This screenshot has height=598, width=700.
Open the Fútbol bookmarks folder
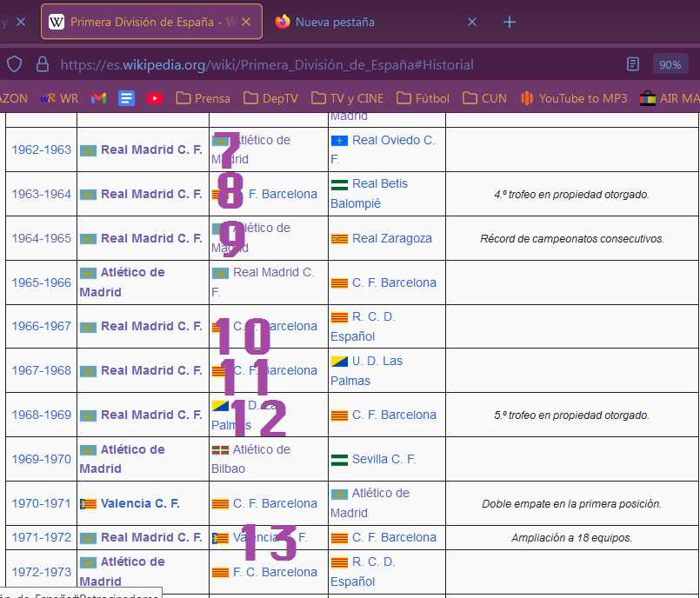[423, 98]
